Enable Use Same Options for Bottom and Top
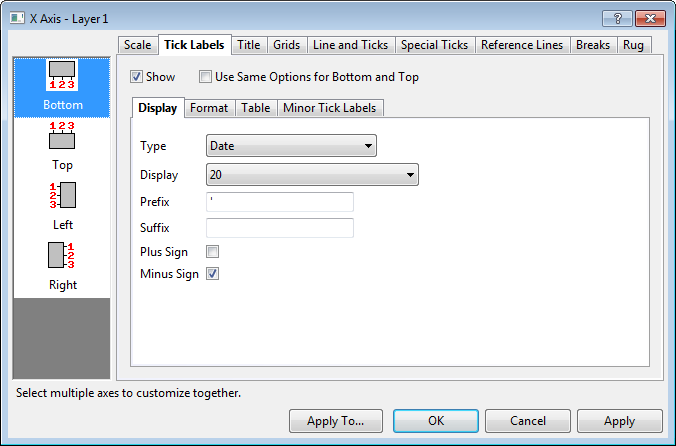The height and width of the screenshot is (446, 676). pyautogui.click(x=206, y=77)
